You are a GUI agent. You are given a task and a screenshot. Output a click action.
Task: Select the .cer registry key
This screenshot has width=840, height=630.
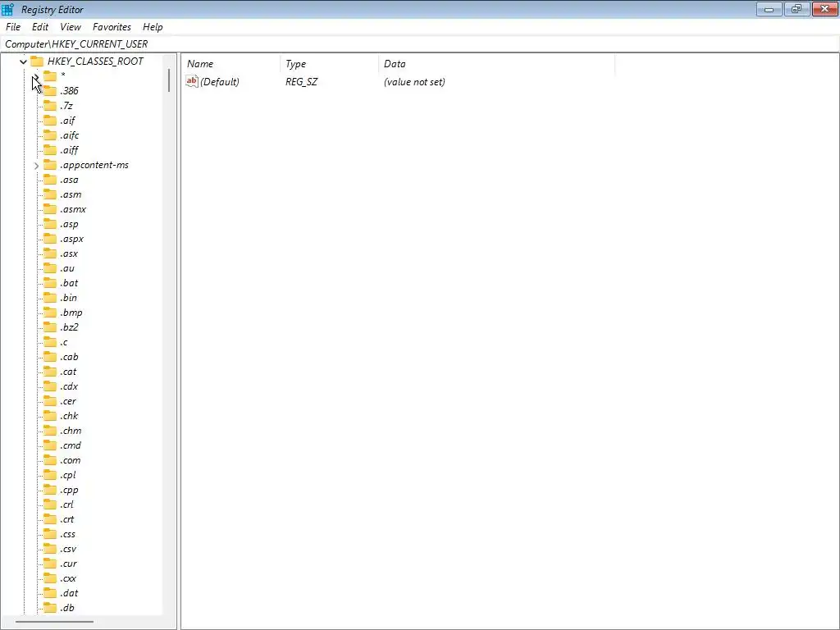point(67,401)
